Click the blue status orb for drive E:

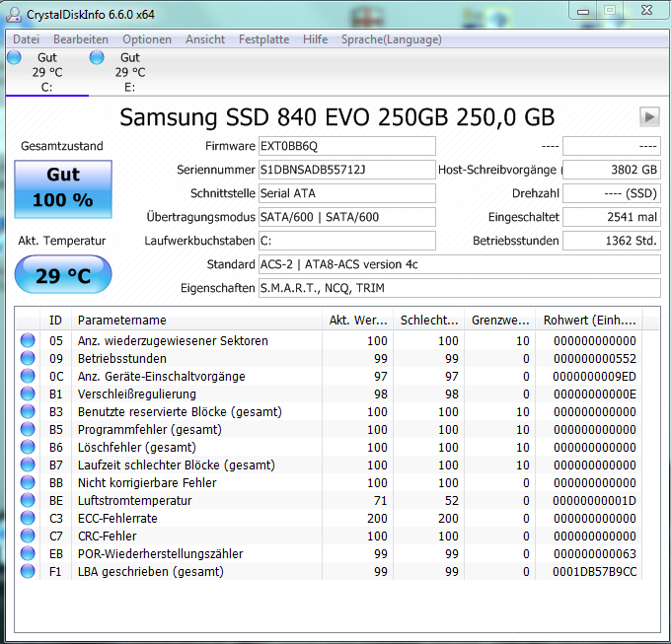pyautogui.click(x=97, y=57)
